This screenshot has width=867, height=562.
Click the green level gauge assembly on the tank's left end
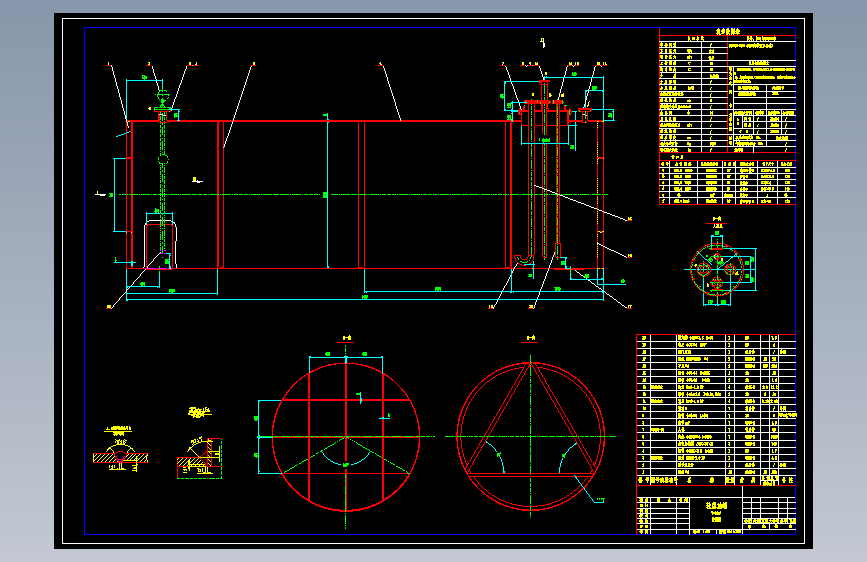coord(163,174)
